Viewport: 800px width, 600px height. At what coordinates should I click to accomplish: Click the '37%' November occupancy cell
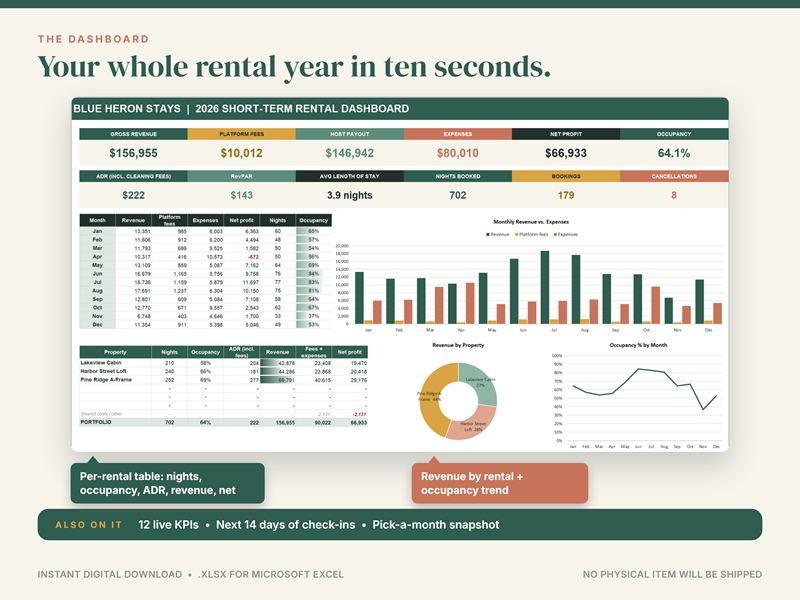[x=313, y=316]
